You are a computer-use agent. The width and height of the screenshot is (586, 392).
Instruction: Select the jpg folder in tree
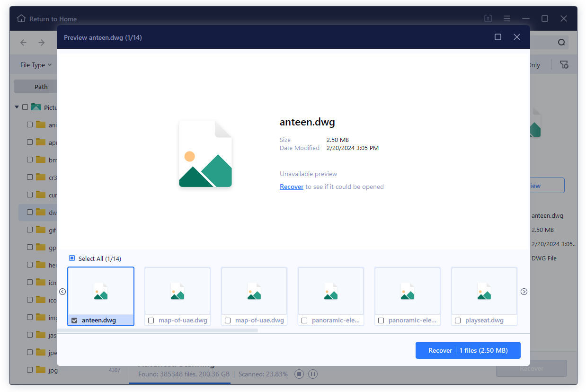pyautogui.click(x=53, y=370)
